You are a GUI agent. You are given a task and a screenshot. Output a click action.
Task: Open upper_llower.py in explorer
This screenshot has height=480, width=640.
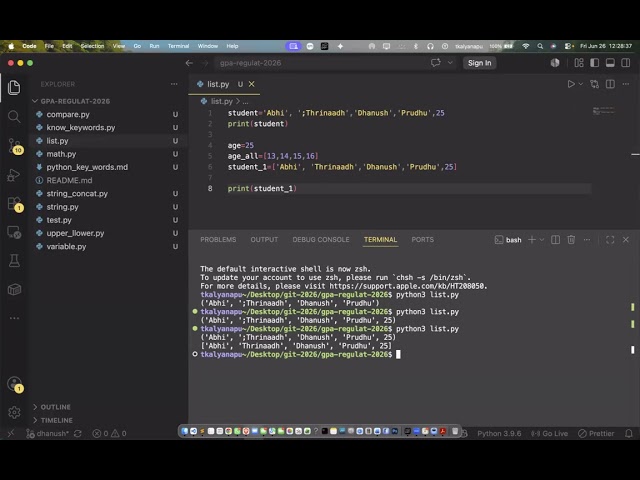pyautogui.click(x=75, y=233)
